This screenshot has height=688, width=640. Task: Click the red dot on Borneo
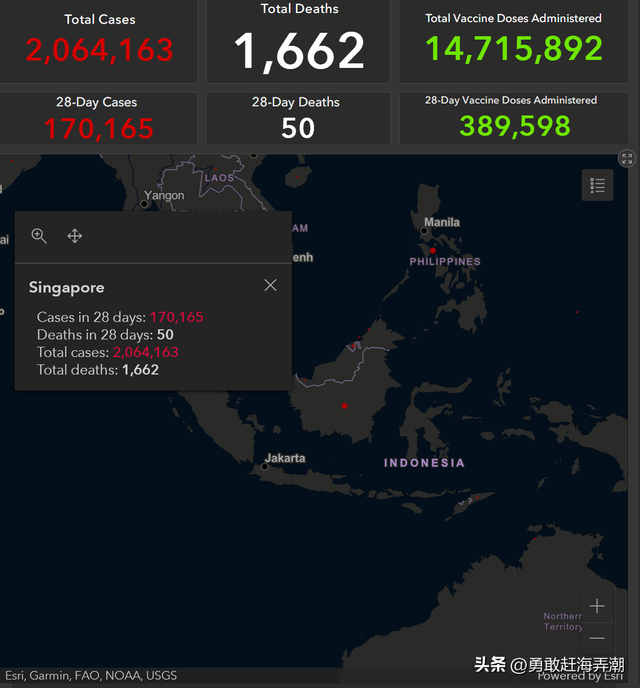coord(344,405)
